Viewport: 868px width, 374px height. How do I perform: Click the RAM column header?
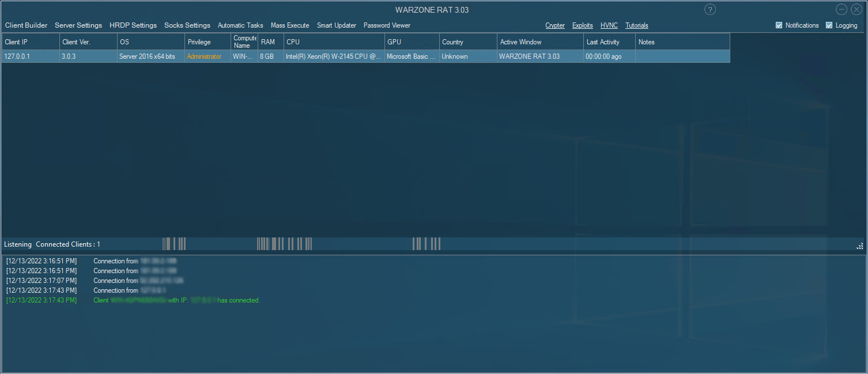(x=271, y=41)
